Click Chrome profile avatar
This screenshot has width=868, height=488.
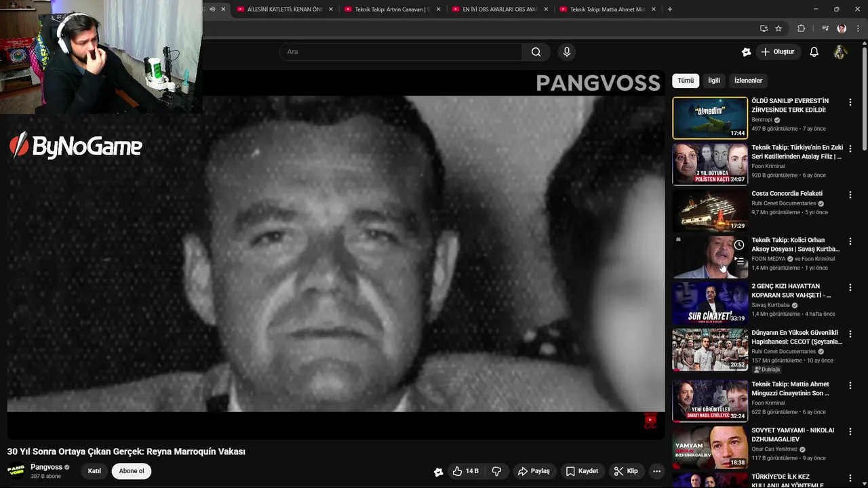coord(842,28)
